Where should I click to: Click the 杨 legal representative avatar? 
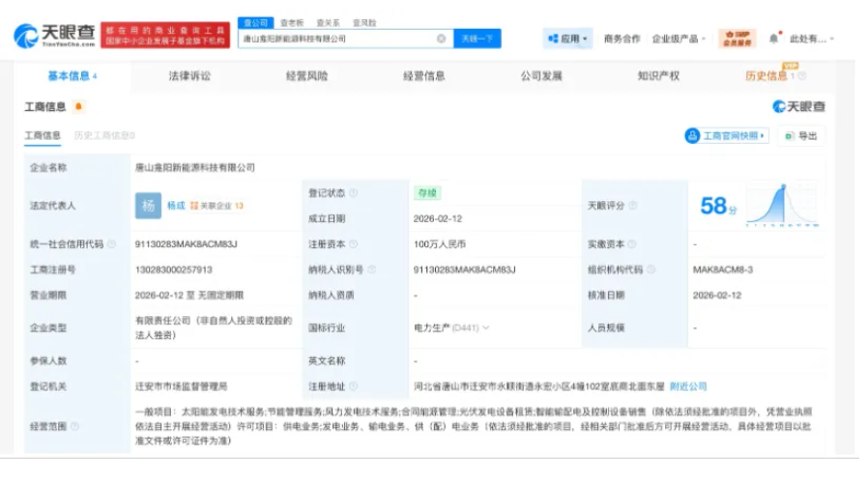point(148,206)
